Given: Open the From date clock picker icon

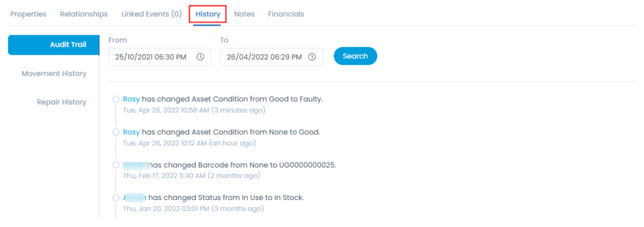Looking at the screenshot, I should click(201, 57).
